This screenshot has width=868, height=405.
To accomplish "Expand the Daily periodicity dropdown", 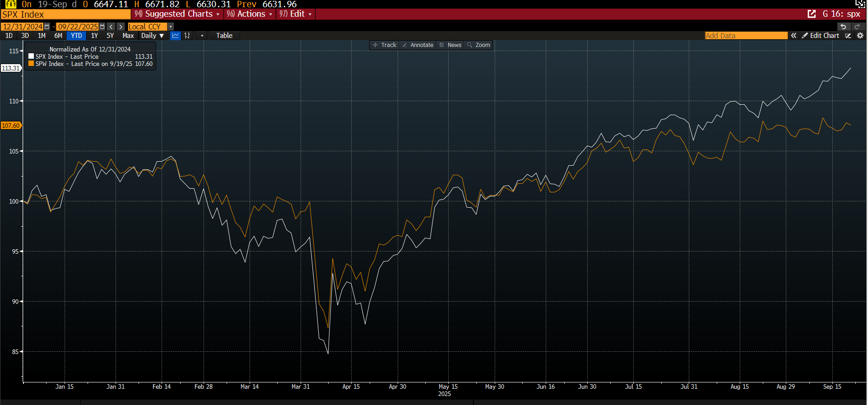I will point(153,36).
